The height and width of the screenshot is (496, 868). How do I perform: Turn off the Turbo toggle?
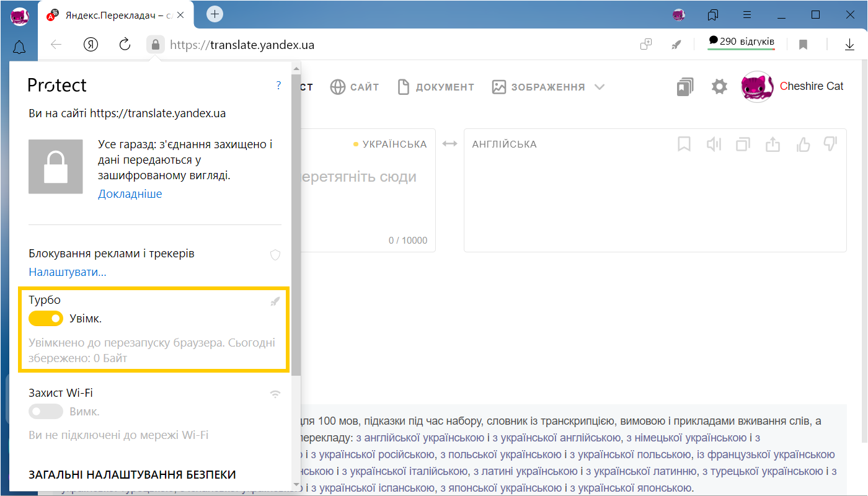click(46, 319)
